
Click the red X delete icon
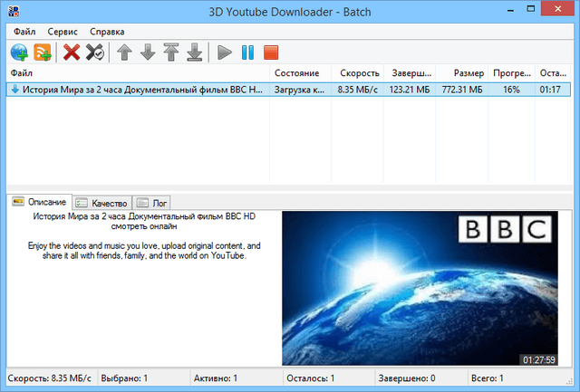(72, 53)
